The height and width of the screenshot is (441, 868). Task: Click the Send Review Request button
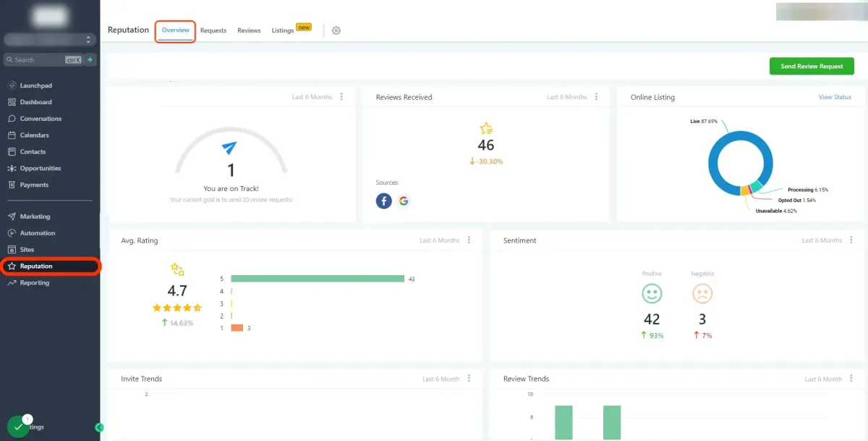(812, 66)
